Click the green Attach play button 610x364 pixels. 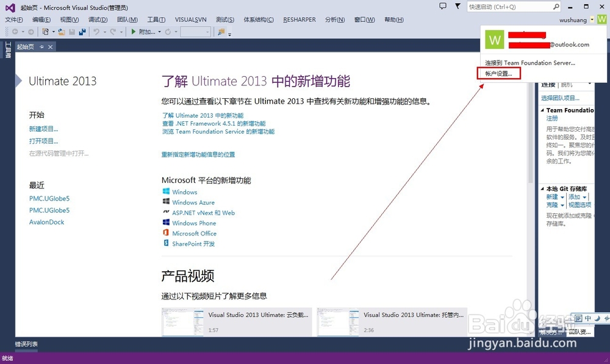tap(134, 32)
